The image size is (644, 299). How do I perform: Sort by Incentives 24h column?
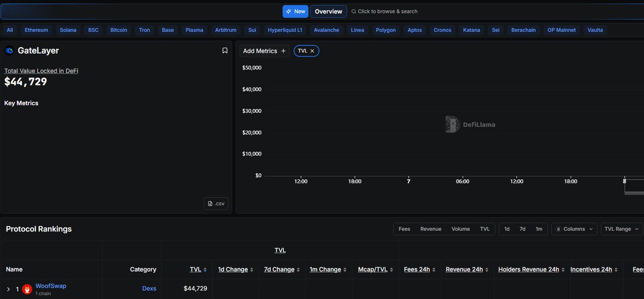pyautogui.click(x=594, y=269)
